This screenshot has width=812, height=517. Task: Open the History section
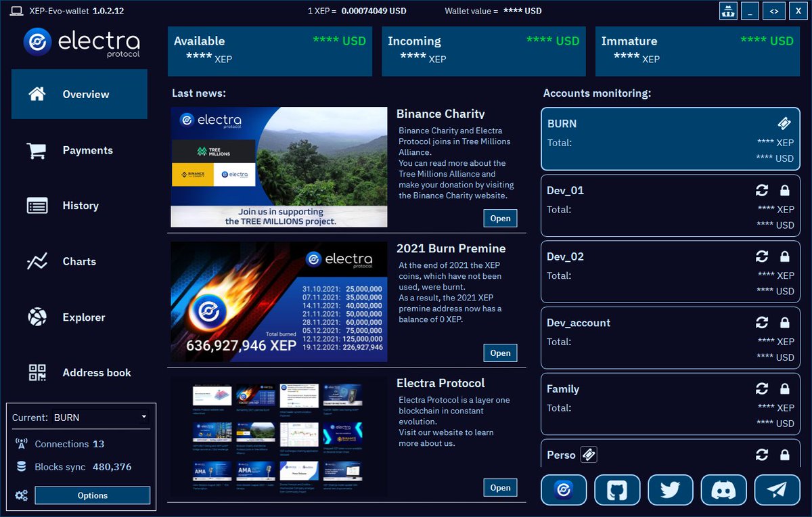79,206
